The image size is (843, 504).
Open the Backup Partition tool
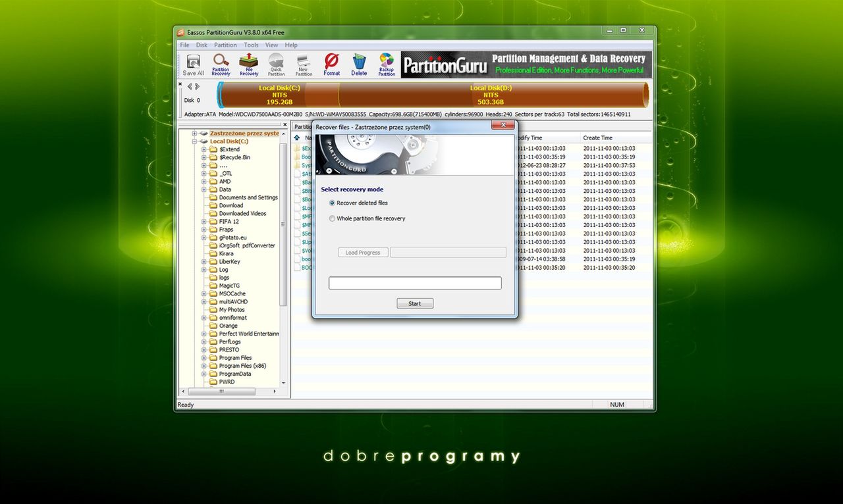[x=387, y=64]
